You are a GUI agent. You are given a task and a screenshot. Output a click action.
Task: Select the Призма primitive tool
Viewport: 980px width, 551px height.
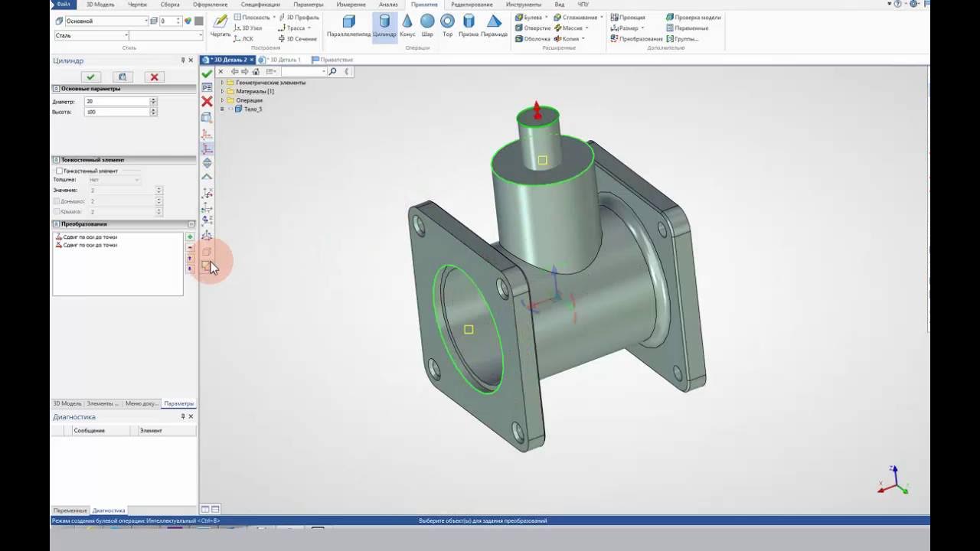point(469,26)
